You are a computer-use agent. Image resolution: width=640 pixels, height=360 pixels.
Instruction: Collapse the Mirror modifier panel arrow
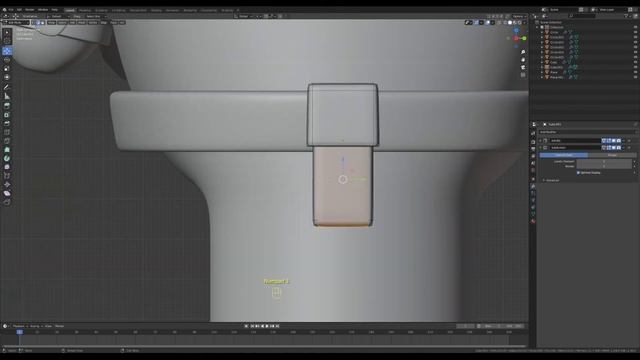pos(541,140)
